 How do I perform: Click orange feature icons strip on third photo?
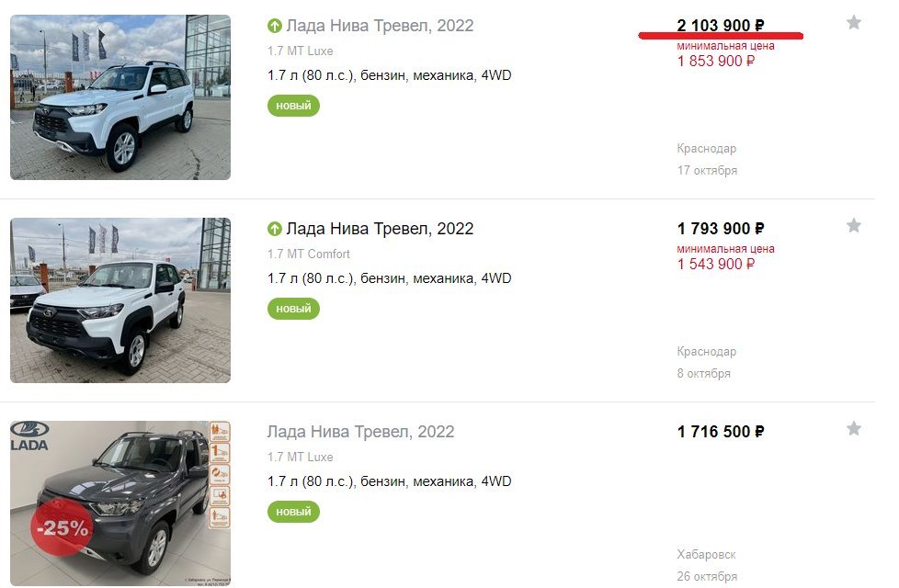pyautogui.click(x=220, y=475)
